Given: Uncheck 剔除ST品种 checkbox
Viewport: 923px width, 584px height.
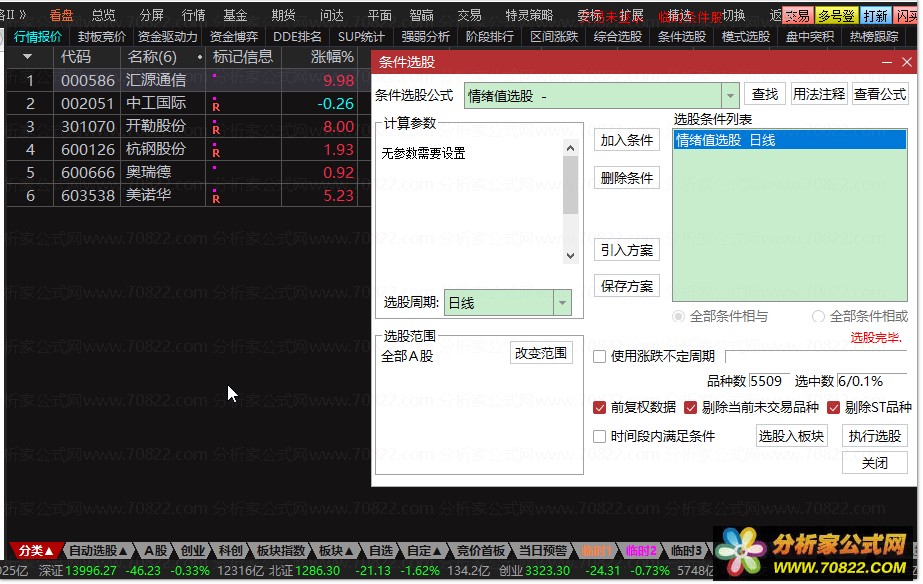Looking at the screenshot, I should coord(834,407).
